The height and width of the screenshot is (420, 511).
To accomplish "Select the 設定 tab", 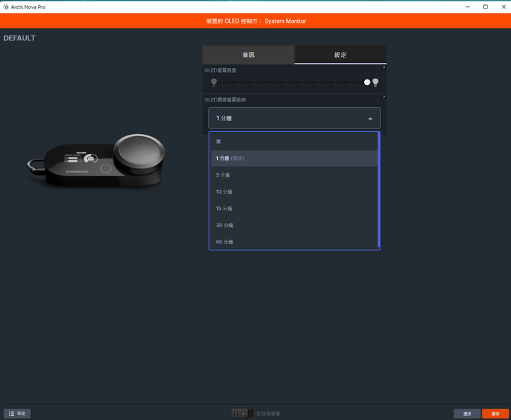I will tap(340, 55).
